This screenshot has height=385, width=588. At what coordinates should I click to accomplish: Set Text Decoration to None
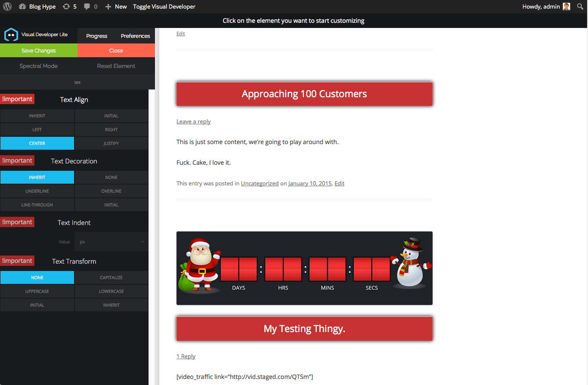111,177
